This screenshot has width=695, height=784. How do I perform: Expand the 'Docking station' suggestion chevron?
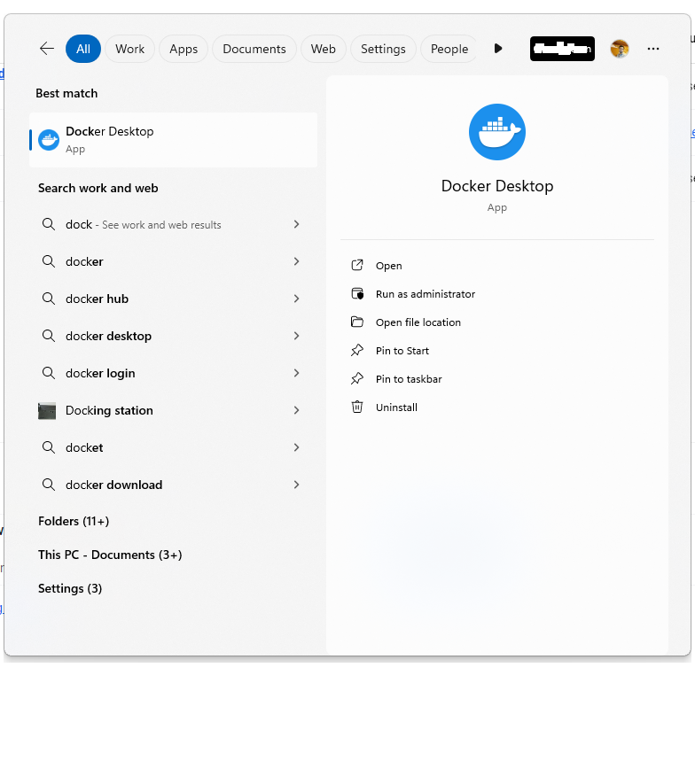click(296, 410)
